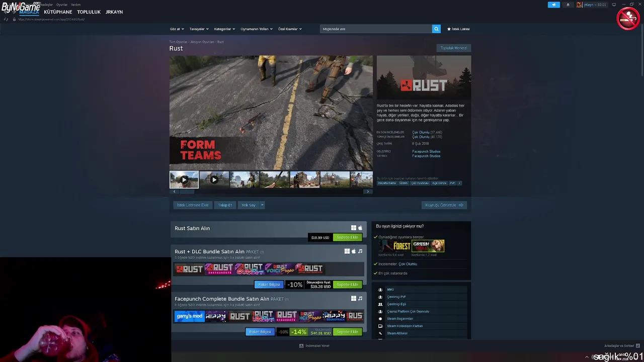644x362 pixels.
Task: Open Green Hell similar game thumbnail
Action: pos(428,246)
